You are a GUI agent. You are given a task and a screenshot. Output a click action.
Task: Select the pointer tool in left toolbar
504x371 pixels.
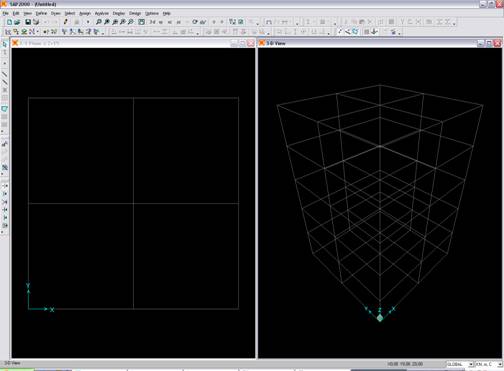click(x=5, y=44)
